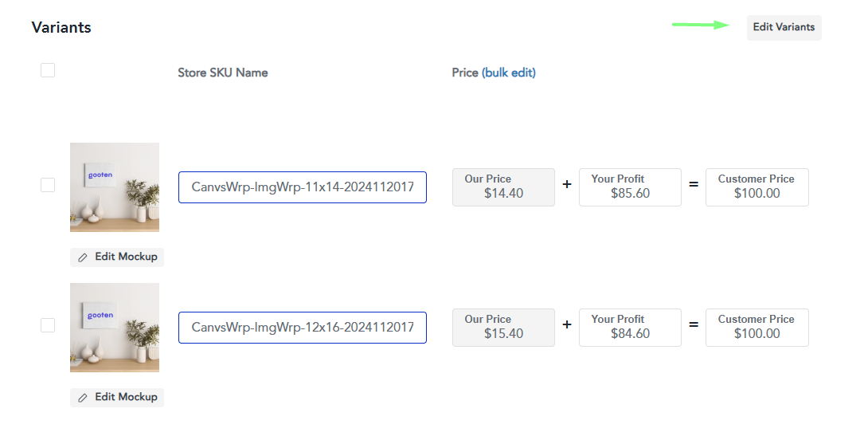
Task: Toggle the select-all variants checkbox
Action: click(x=48, y=70)
